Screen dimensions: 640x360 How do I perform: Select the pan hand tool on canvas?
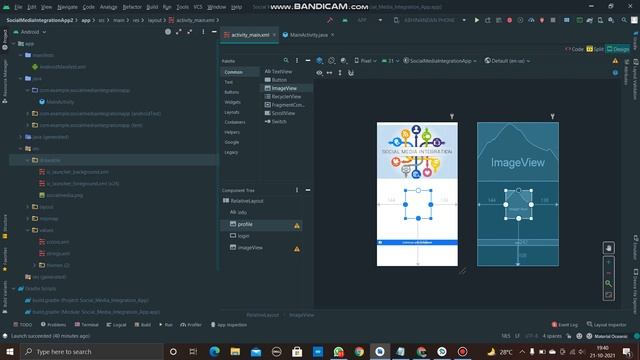coord(609,248)
